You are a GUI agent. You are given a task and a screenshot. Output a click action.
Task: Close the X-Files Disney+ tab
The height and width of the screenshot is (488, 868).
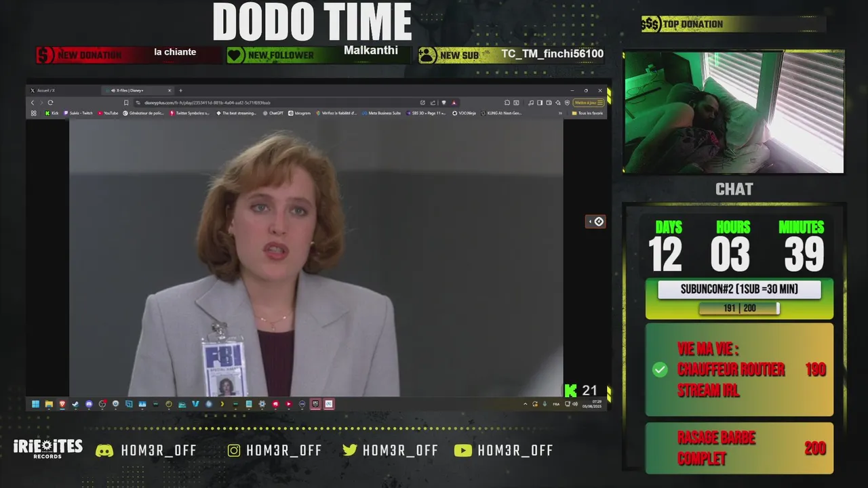(170, 90)
